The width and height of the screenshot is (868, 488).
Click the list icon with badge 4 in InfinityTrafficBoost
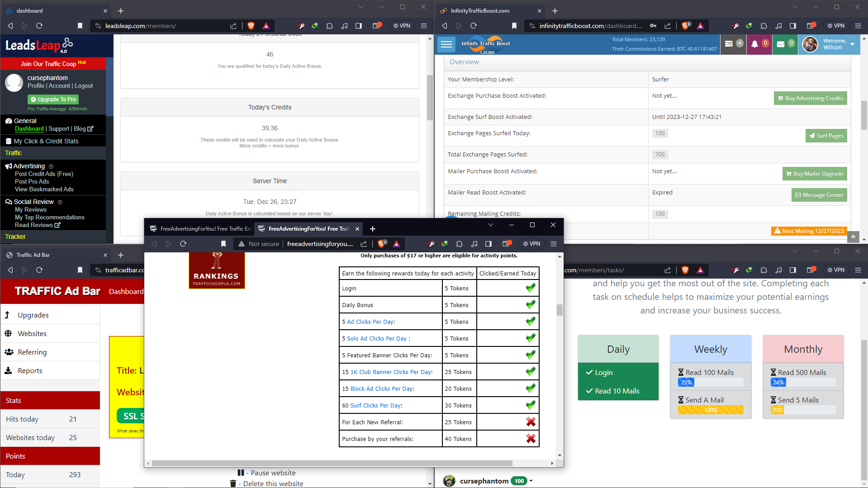[x=729, y=44]
